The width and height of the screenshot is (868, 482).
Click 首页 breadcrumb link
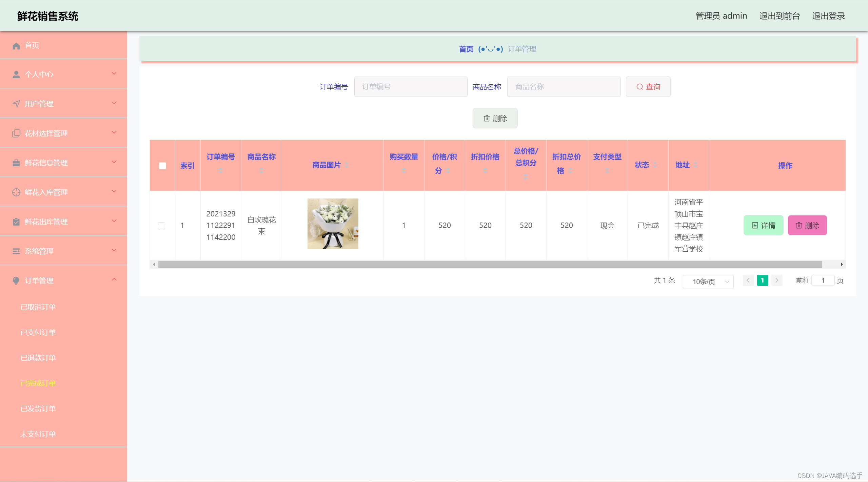point(466,49)
